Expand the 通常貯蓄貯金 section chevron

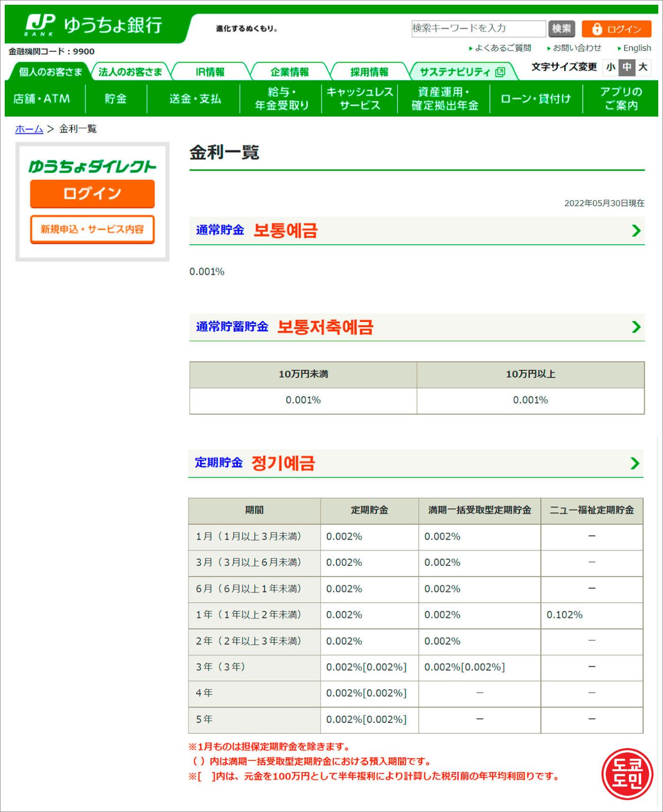(636, 327)
